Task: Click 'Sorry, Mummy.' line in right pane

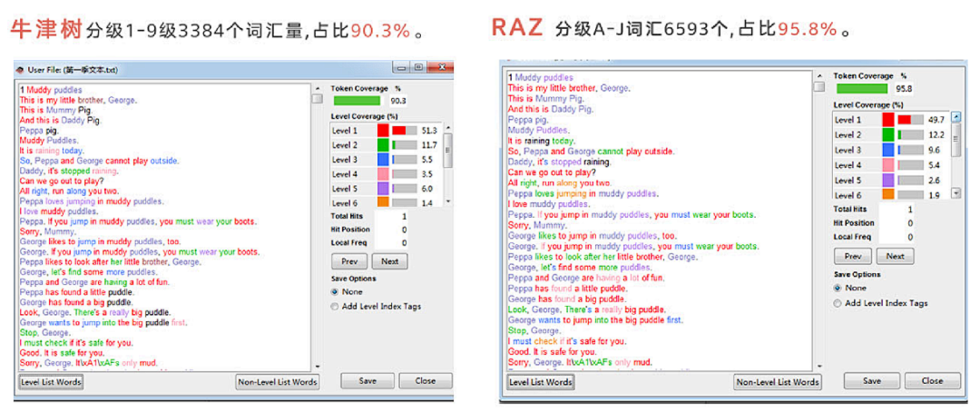Action: 537,224
